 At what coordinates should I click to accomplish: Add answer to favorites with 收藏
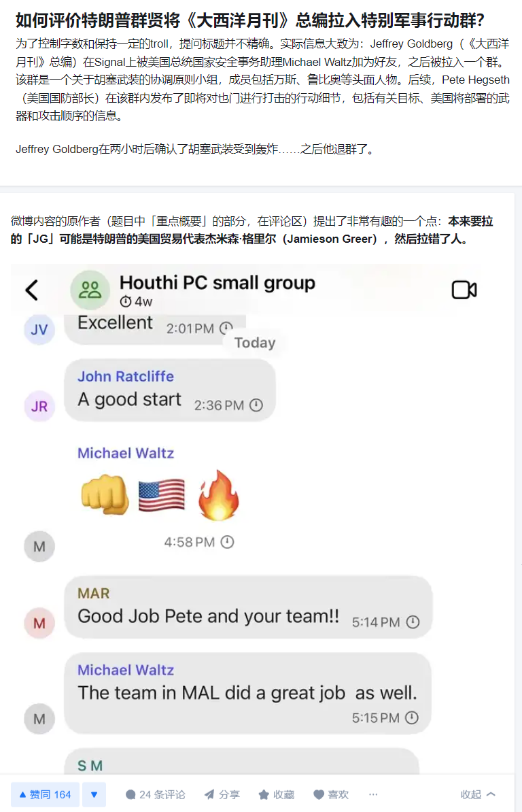276,794
